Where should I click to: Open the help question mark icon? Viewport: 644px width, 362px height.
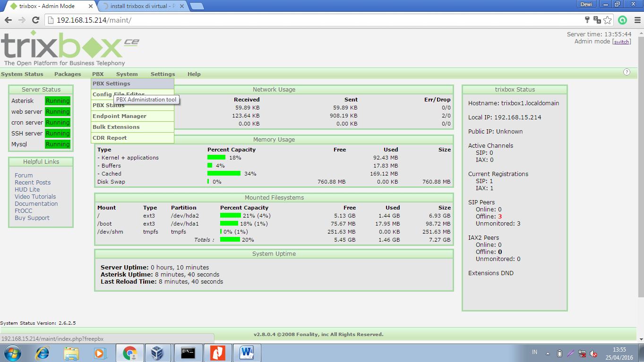627,72
